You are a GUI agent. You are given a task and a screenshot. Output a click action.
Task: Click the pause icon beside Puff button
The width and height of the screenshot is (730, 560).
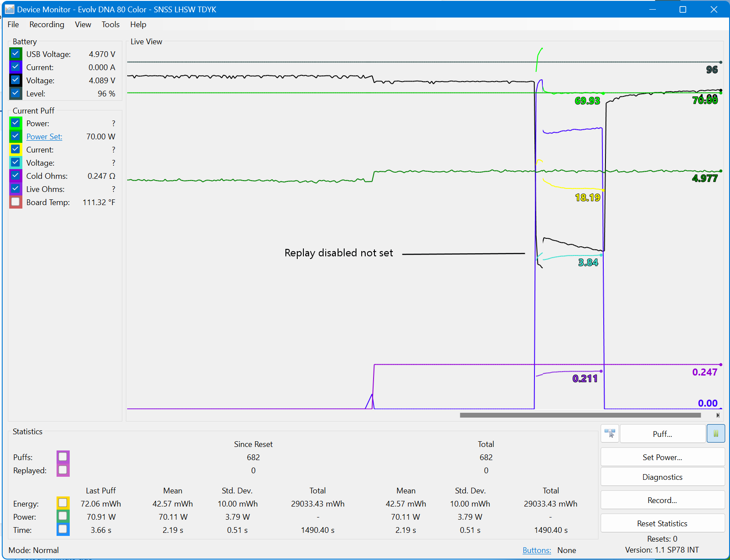click(x=716, y=434)
